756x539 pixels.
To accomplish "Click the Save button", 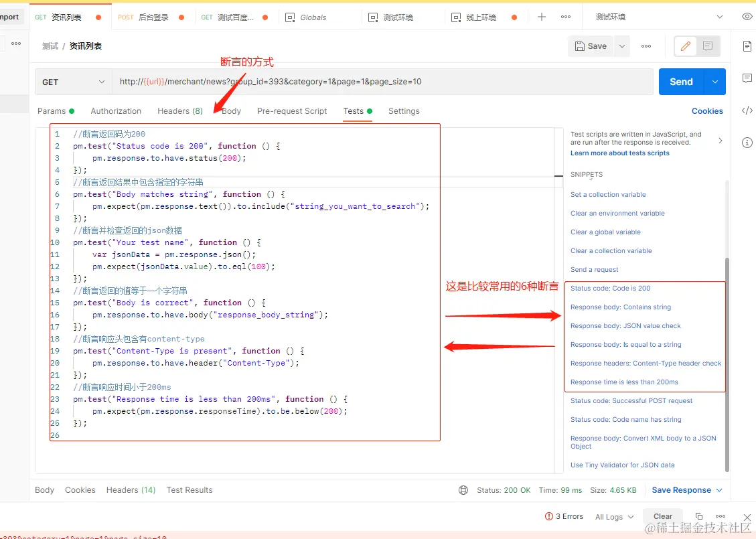I will point(591,46).
